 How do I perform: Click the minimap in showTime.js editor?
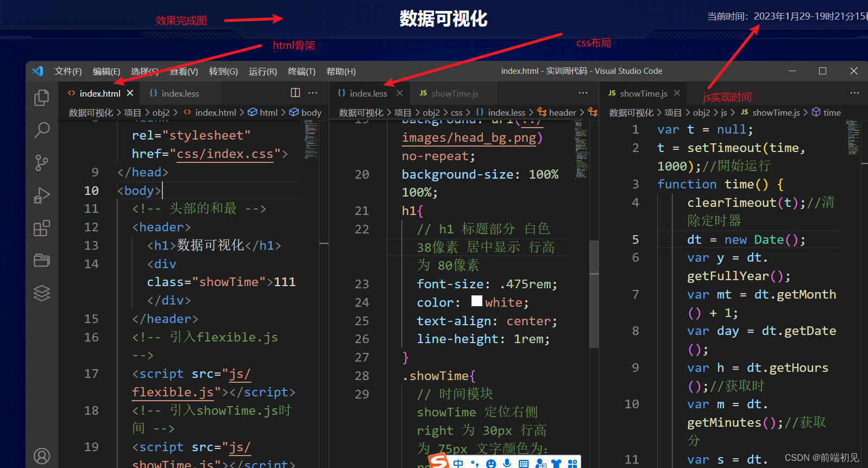pos(853,137)
